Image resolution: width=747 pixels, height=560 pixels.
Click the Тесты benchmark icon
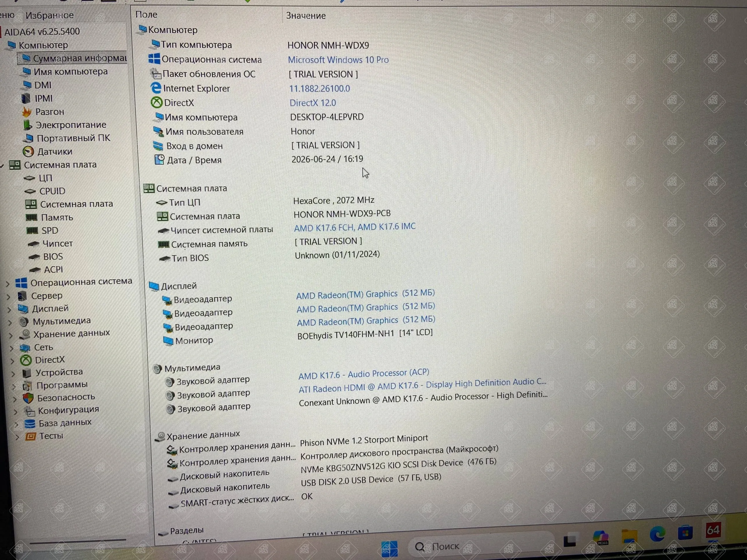(x=31, y=436)
